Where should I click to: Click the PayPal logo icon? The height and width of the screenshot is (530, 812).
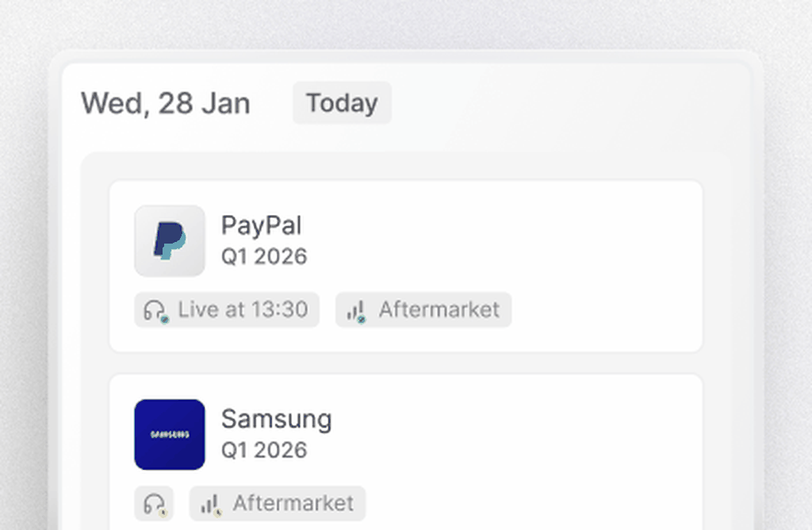pyautogui.click(x=170, y=241)
